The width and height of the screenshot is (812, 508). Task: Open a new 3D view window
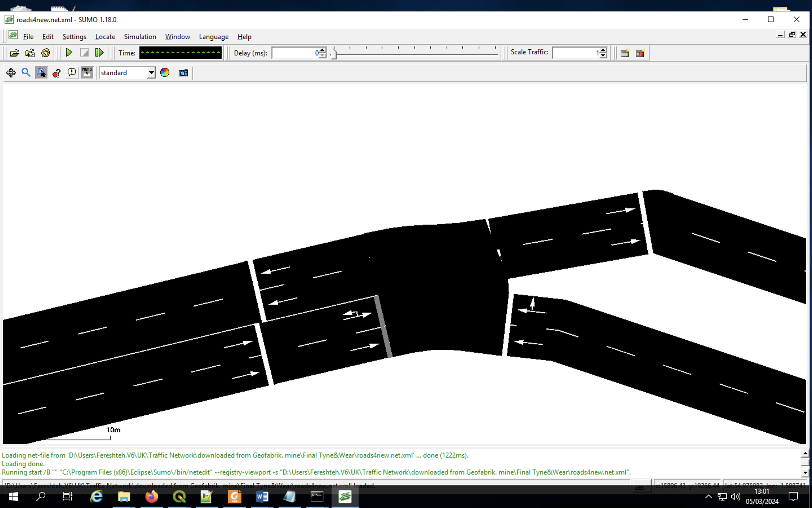640,53
